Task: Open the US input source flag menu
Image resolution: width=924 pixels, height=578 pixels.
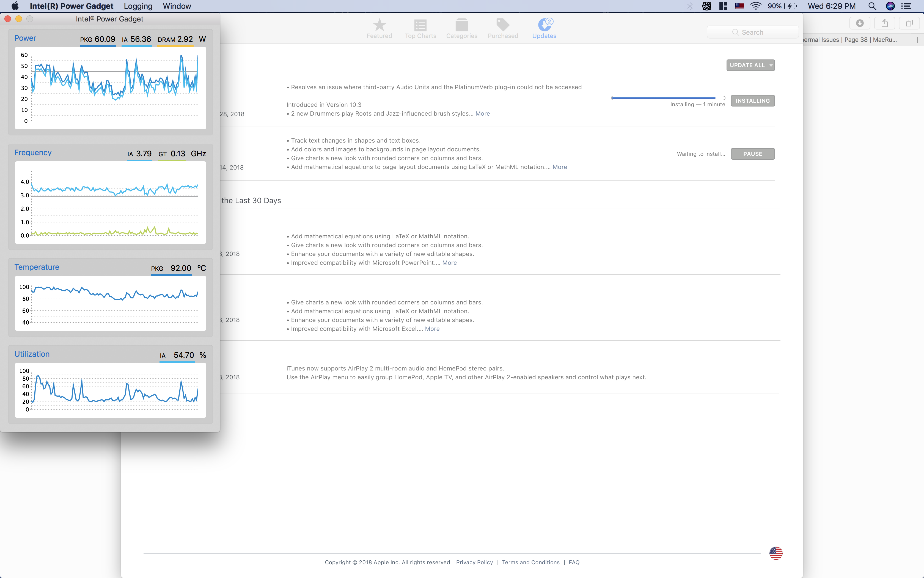Action: 739,6
